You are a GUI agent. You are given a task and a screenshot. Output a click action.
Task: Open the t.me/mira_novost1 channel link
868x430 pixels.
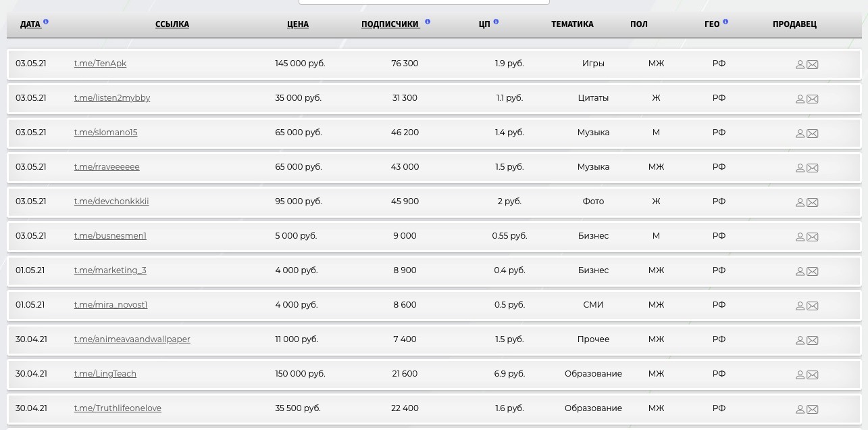coord(111,305)
